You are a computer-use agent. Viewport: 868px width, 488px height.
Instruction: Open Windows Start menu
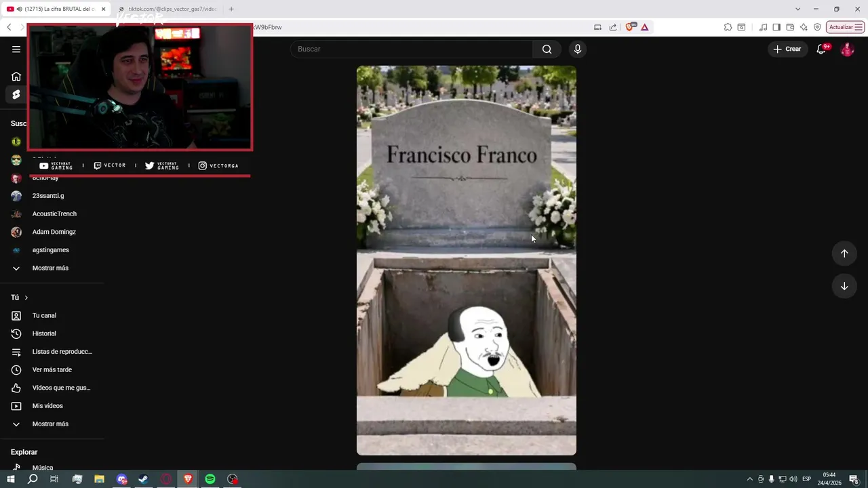point(10,479)
